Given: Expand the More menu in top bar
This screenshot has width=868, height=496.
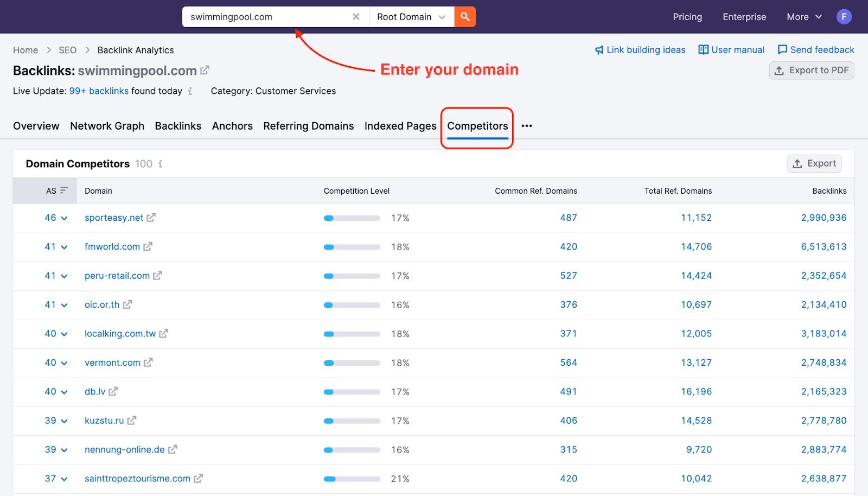Looking at the screenshot, I should click(803, 16).
